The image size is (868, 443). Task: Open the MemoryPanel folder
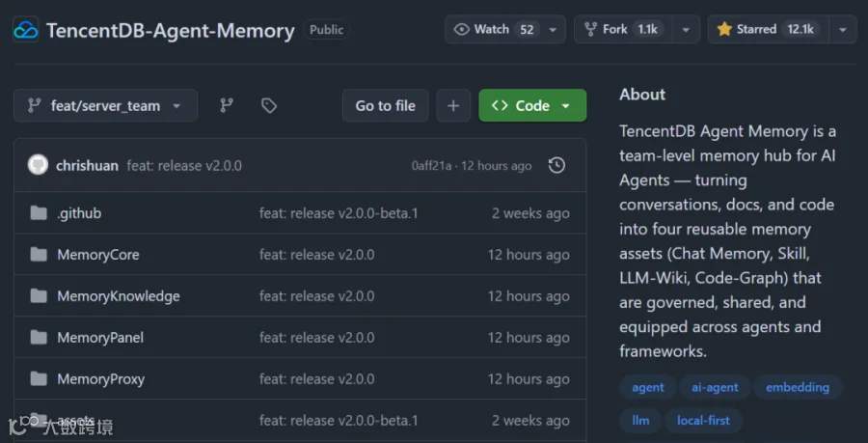(x=100, y=338)
